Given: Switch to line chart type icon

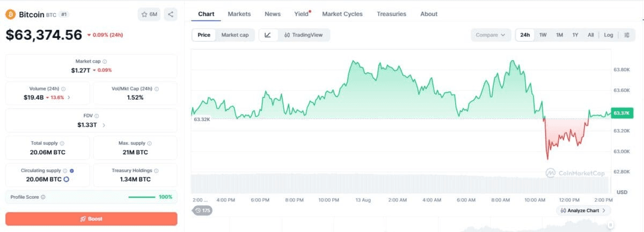Looking at the screenshot, I should (x=268, y=35).
